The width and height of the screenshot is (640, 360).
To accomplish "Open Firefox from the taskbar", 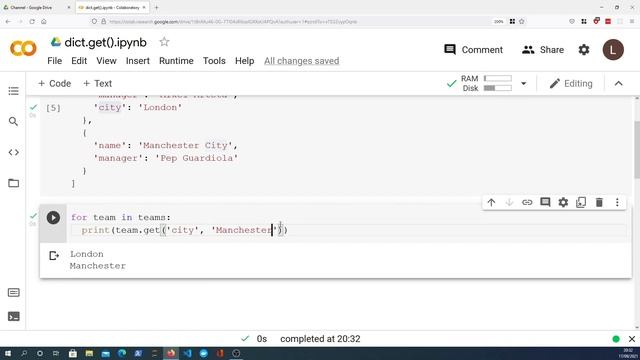I will coord(171,353).
